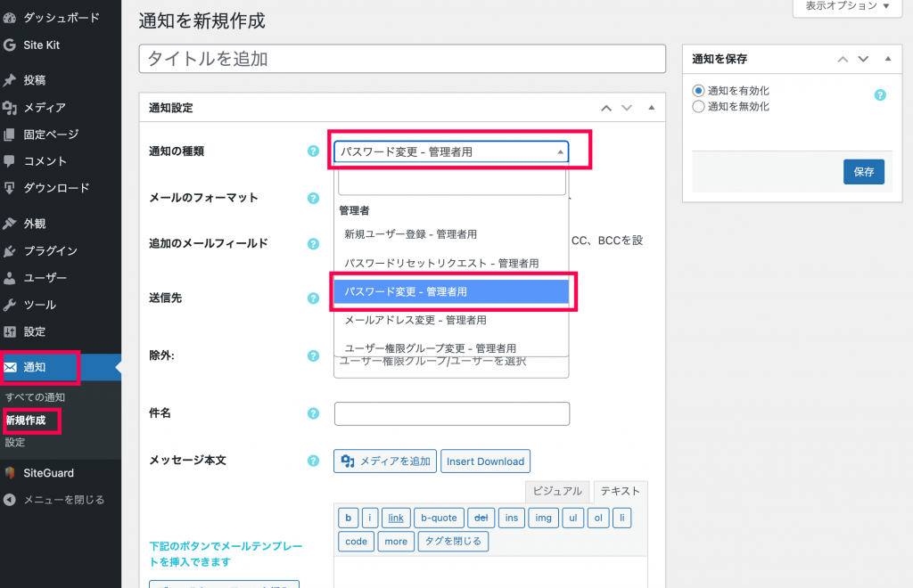Screen dimensions: 913x588
Task: Click the bold b quicktag button
Action: pos(349,518)
